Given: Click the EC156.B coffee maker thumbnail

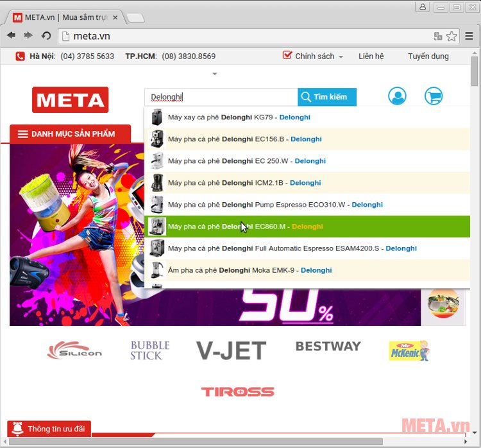Looking at the screenshot, I should [157, 139].
